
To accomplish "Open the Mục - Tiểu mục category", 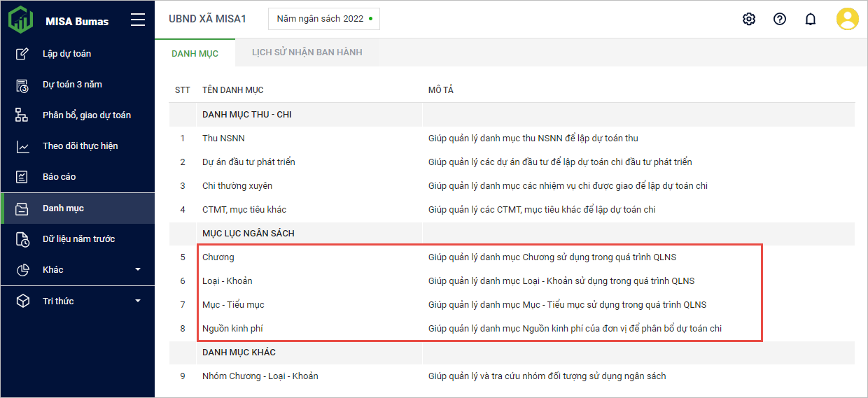I will click(x=233, y=305).
